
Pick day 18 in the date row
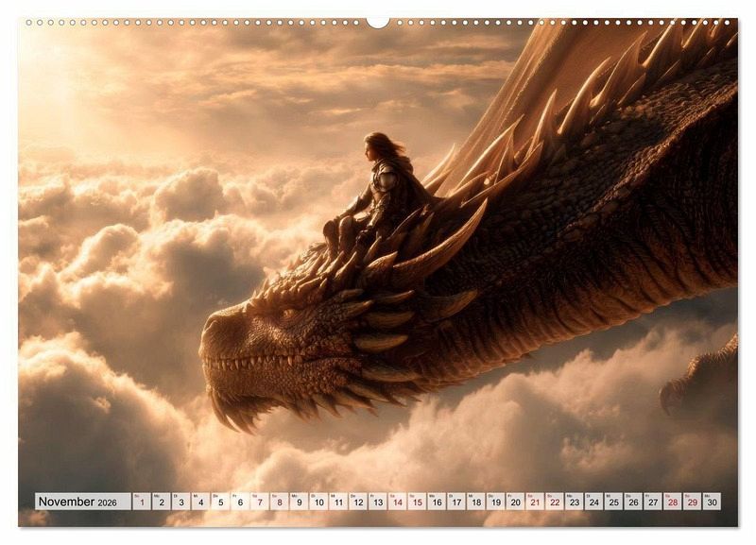click(x=476, y=502)
